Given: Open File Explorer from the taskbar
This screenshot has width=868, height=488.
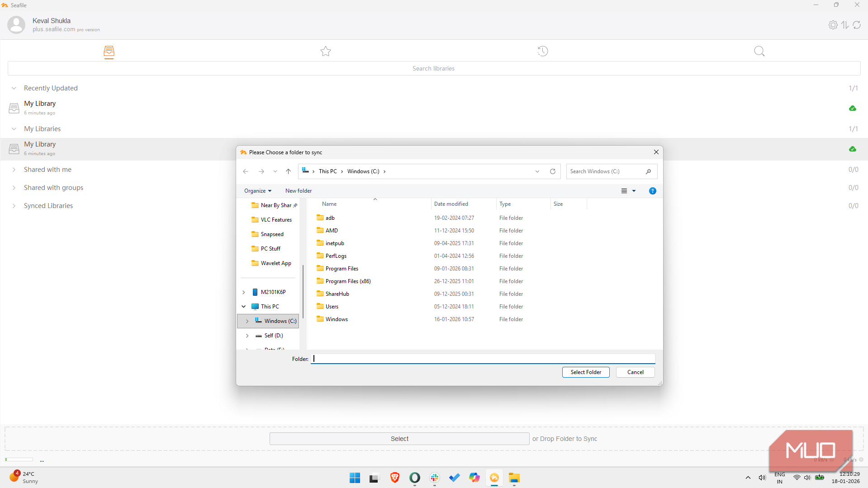Looking at the screenshot, I should click(x=514, y=478).
